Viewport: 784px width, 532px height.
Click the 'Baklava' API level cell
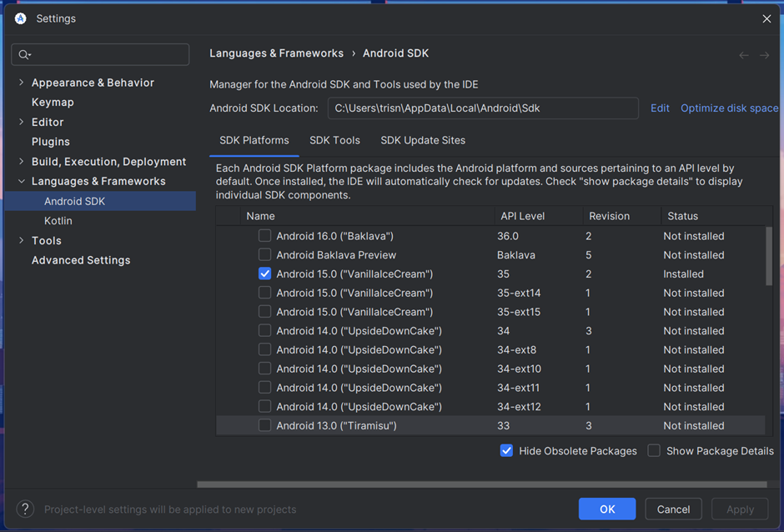point(516,255)
